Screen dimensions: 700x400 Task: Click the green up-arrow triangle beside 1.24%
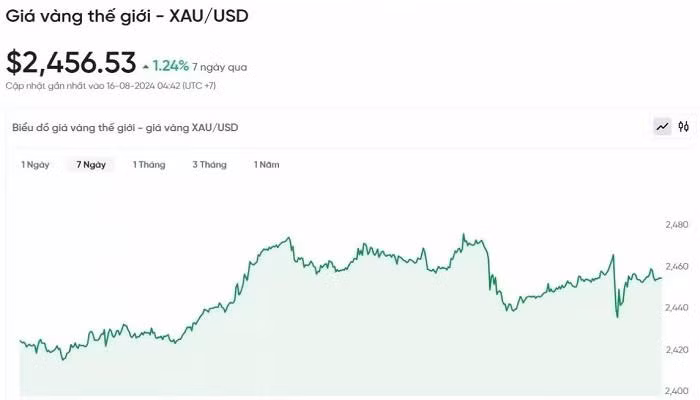pos(146,67)
